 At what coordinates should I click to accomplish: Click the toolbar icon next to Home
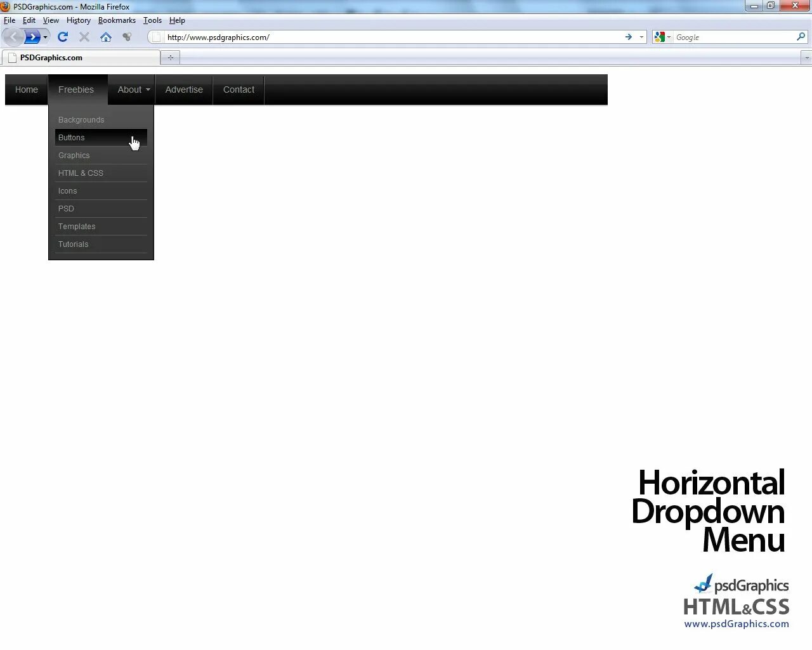pos(127,37)
